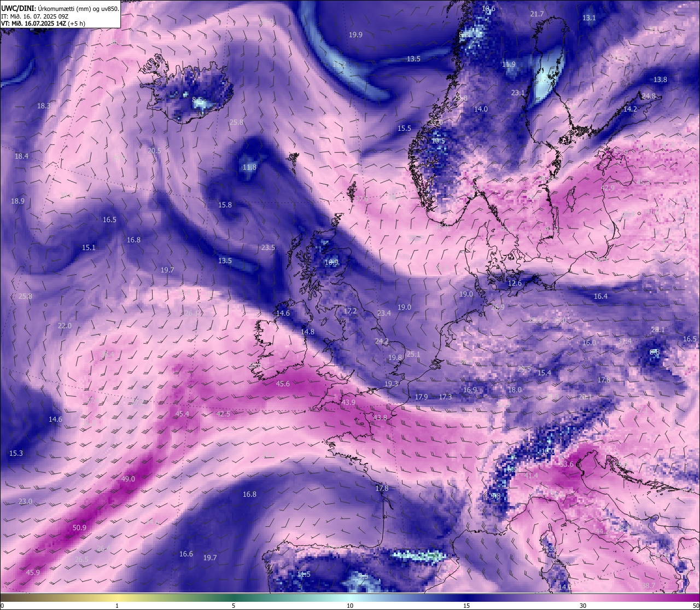Click the 38.7 value in bottom right
The width and height of the screenshot is (700, 610).
tap(649, 585)
